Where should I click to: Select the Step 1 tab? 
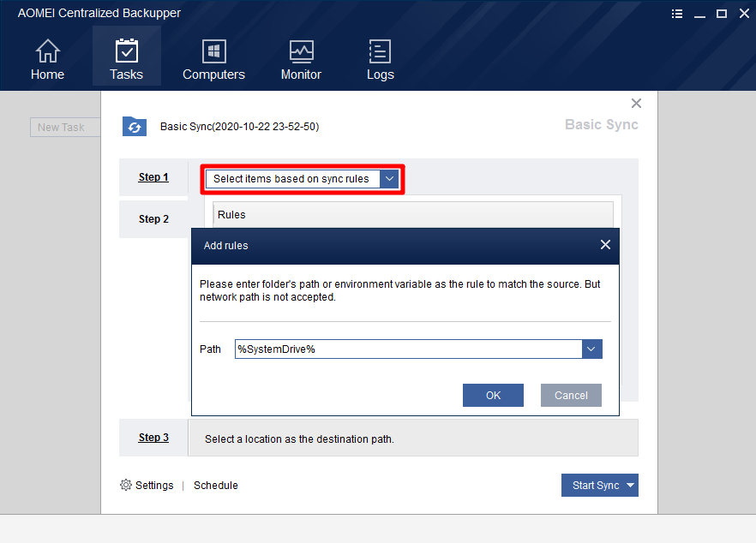pyautogui.click(x=153, y=177)
